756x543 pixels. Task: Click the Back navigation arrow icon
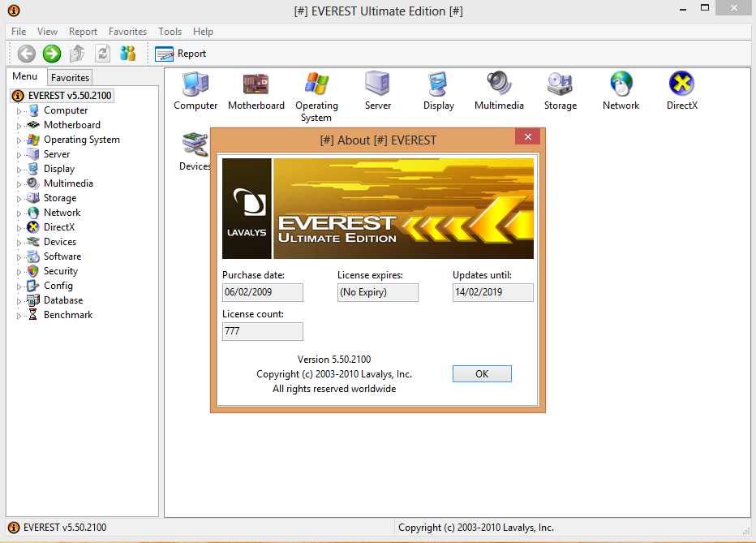tap(27, 54)
